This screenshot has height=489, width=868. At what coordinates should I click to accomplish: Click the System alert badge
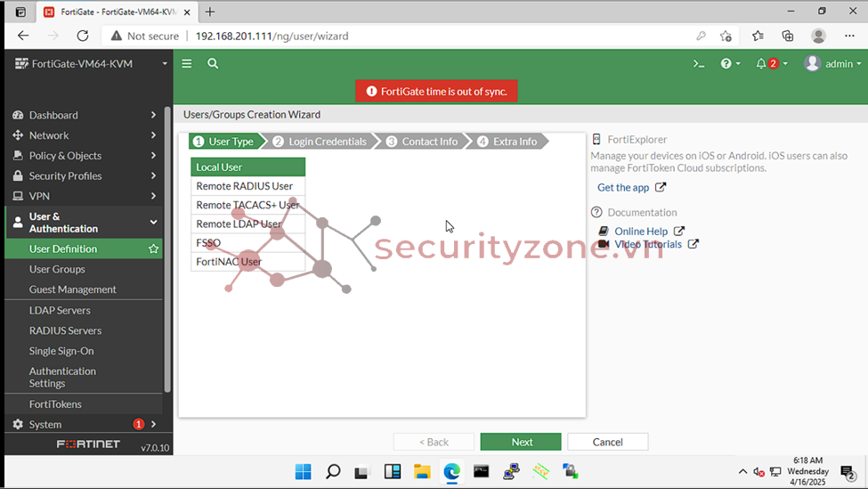point(138,424)
